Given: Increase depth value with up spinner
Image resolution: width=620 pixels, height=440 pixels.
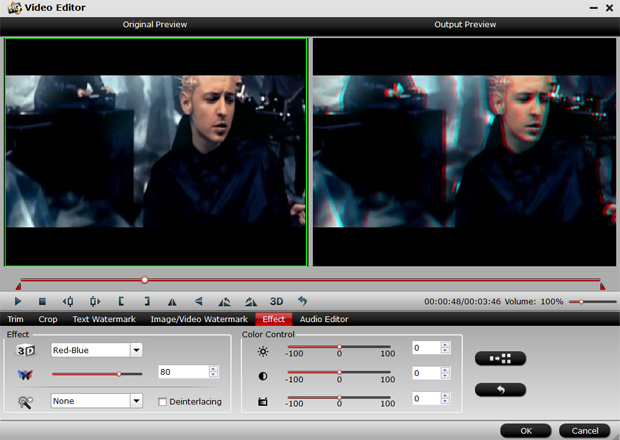Looking at the screenshot, I should pyautogui.click(x=214, y=369).
